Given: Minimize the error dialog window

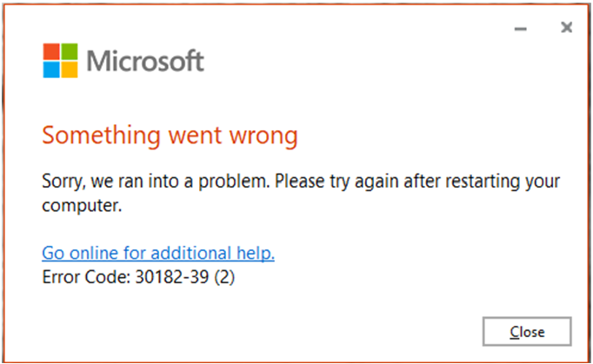Looking at the screenshot, I should (x=521, y=29).
